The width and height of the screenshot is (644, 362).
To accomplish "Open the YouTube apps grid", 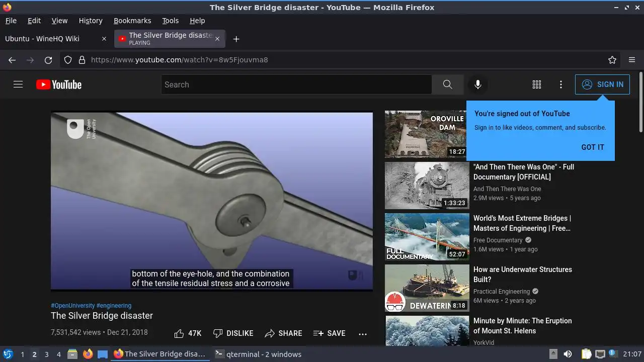I will (537, 84).
